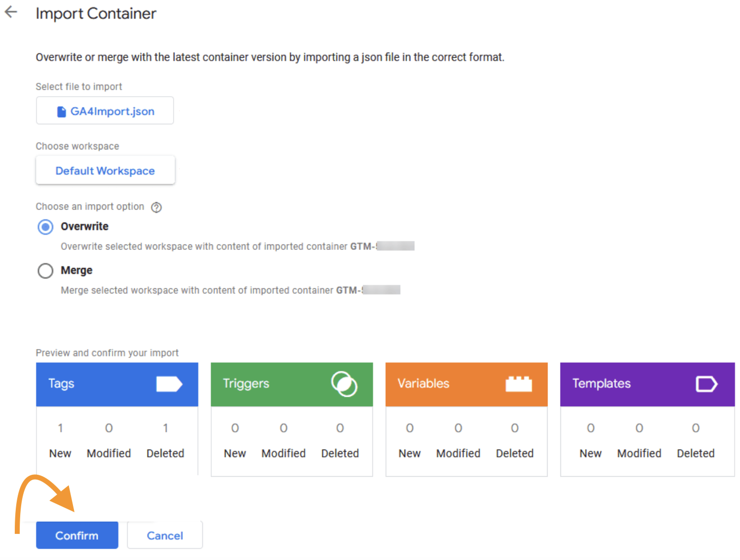Click the Triggers header in preview
This screenshot has height=560, width=740.
pos(246,384)
